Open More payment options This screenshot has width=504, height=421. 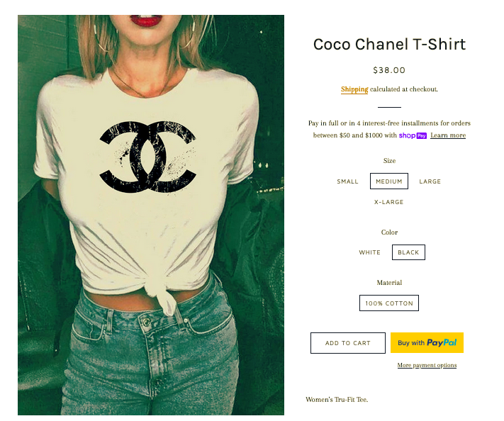[427, 365]
